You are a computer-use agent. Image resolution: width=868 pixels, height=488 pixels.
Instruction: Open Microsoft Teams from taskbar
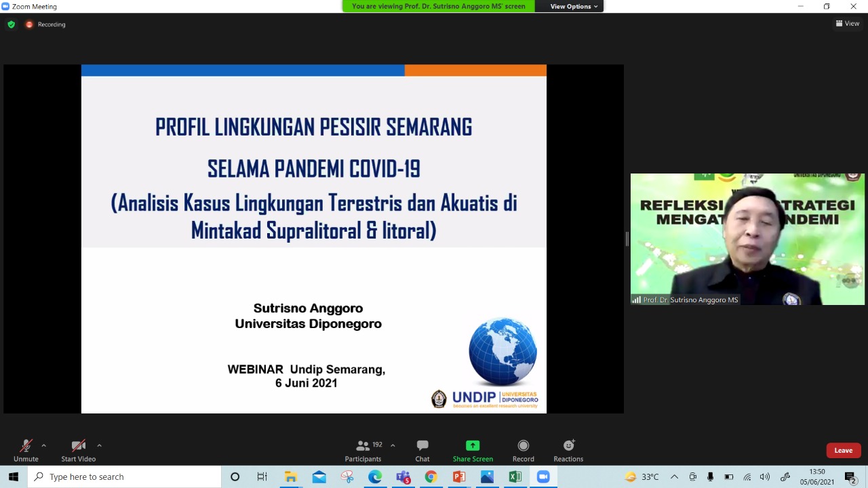[403, 476]
